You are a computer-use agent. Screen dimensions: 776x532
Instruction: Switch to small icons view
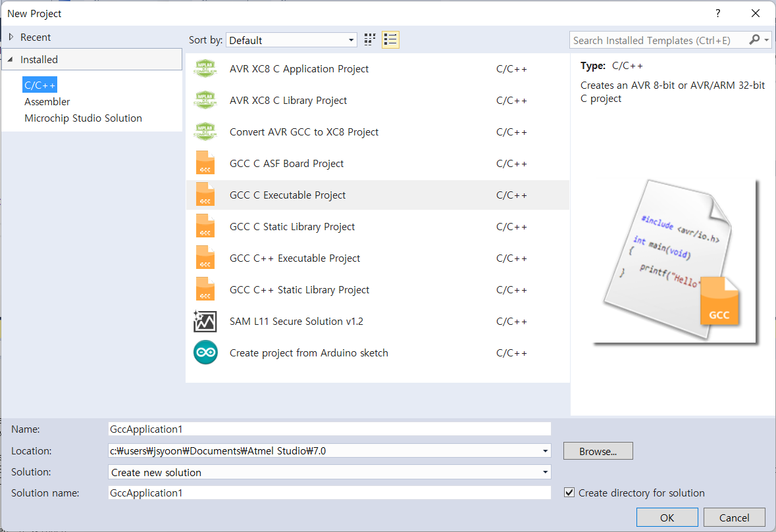click(370, 40)
